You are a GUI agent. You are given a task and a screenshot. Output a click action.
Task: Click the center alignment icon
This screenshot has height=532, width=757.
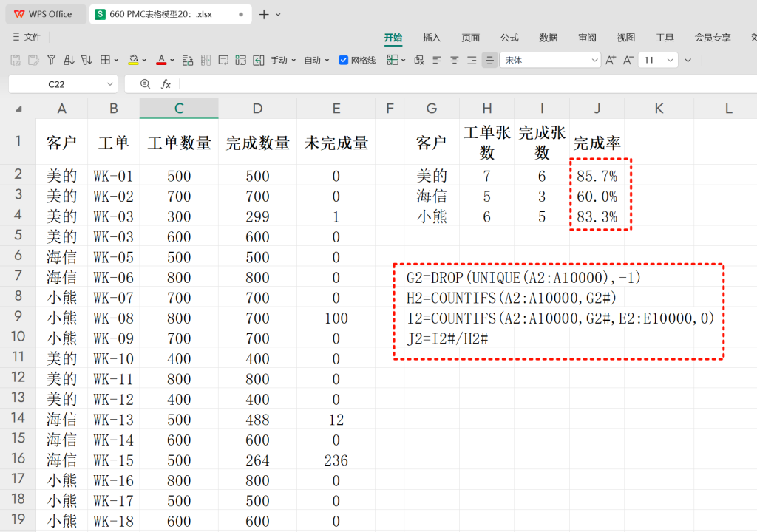tap(455, 61)
